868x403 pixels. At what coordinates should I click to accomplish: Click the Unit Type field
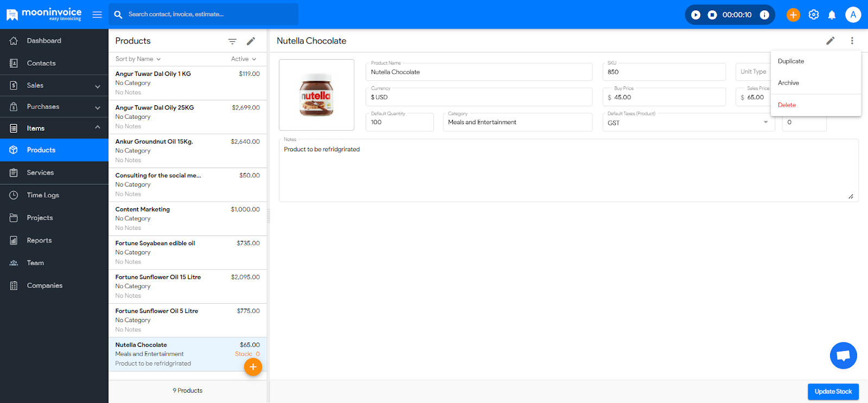click(x=753, y=72)
